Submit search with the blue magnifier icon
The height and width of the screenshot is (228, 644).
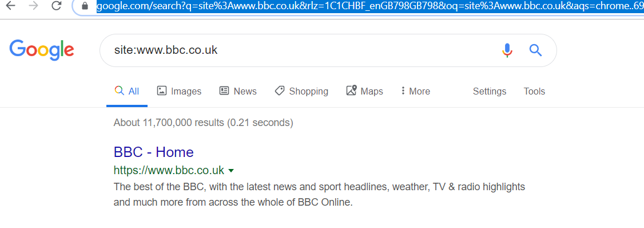(x=535, y=50)
